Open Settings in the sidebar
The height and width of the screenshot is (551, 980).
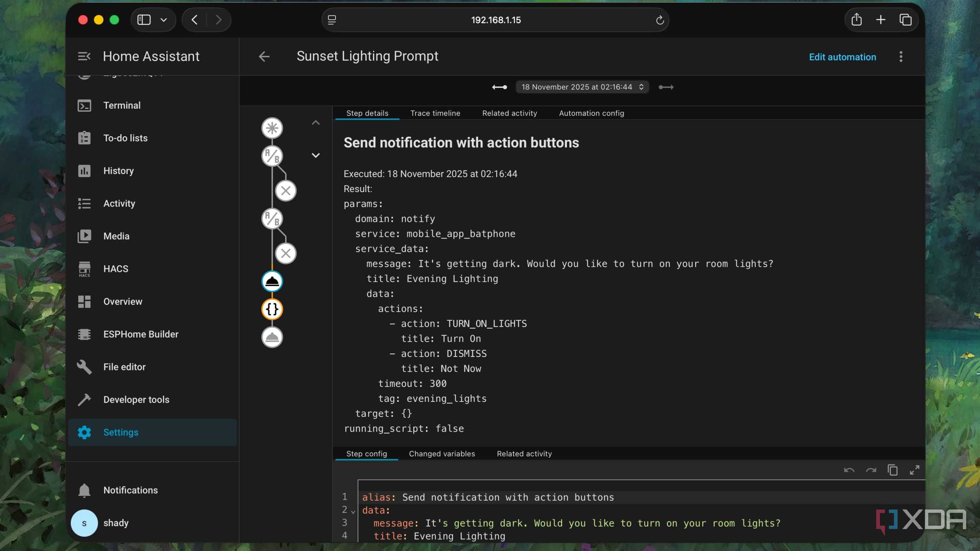point(152,432)
